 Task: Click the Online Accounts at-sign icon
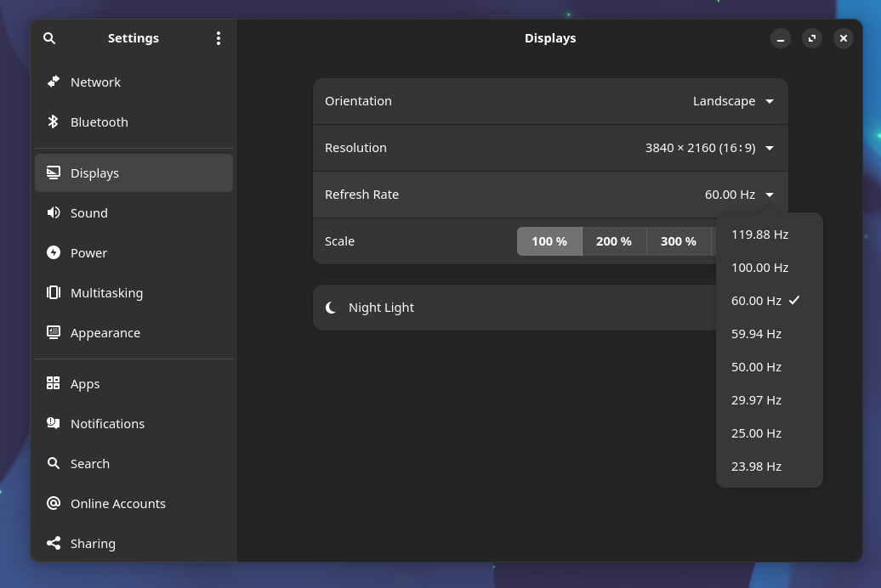point(54,503)
